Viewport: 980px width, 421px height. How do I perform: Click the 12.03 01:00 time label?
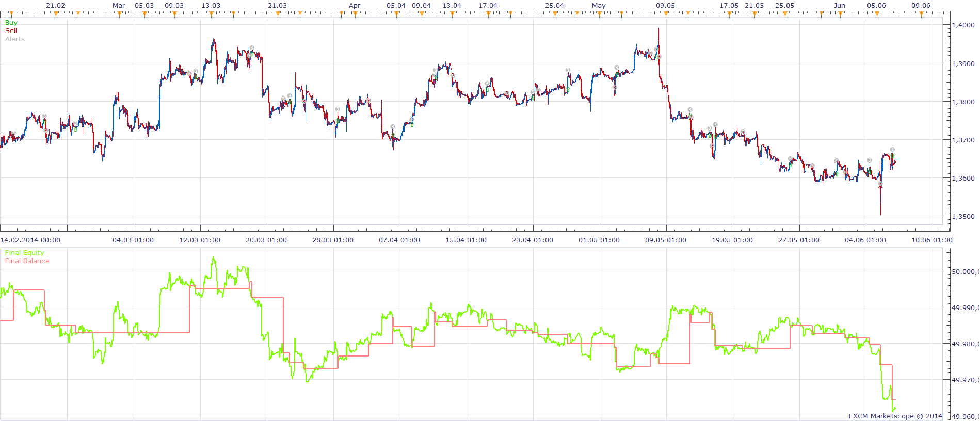coord(200,240)
